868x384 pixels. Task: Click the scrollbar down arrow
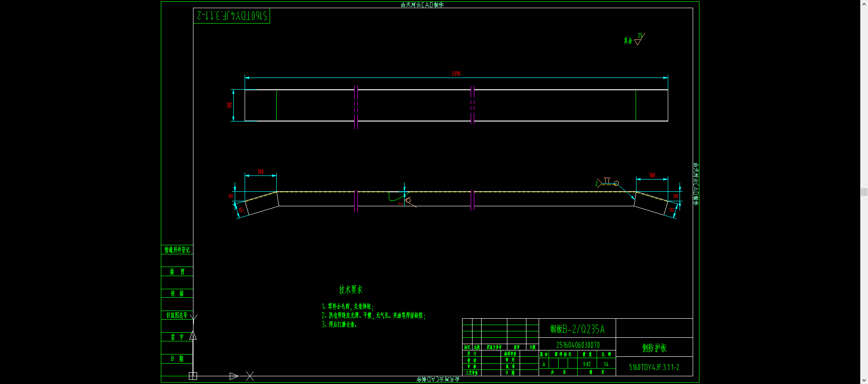pyautogui.click(x=864, y=380)
